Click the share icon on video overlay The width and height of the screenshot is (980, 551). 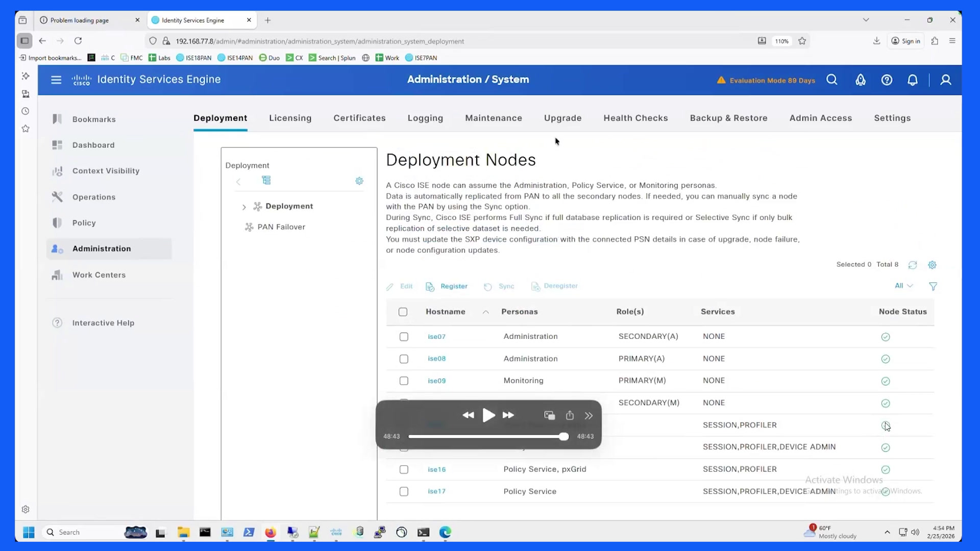[x=570, y=415]
